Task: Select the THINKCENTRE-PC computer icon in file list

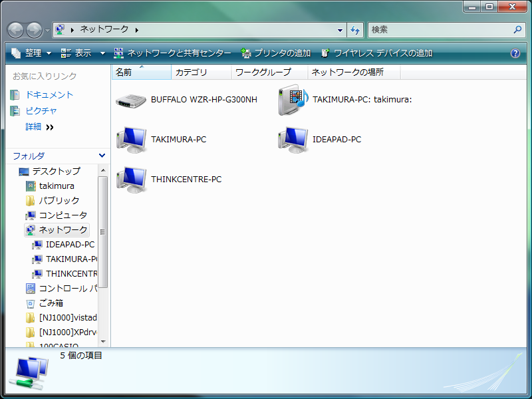Action: (x=132, y=180)
